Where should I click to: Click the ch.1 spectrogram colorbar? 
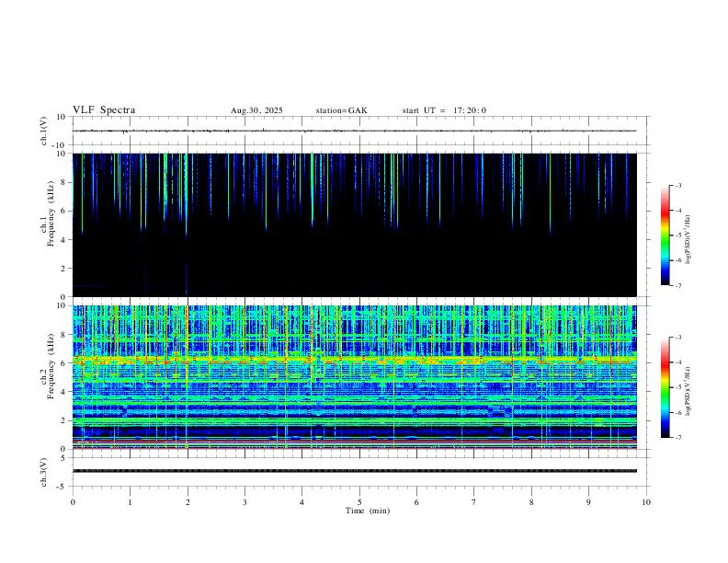[x=665, y=236]
